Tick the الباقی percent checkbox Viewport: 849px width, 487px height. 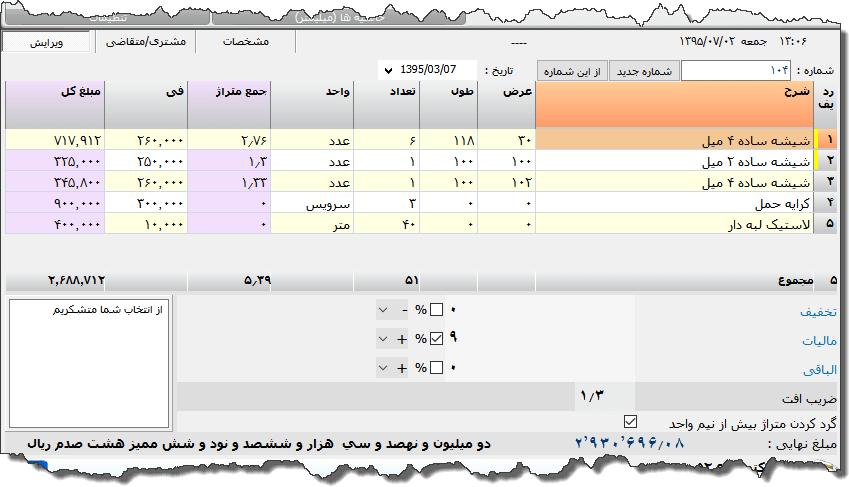[435, 368]
